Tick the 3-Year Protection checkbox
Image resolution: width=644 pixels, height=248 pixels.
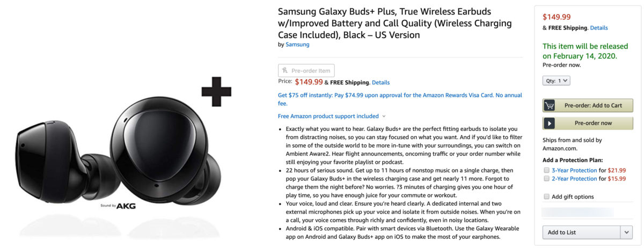(x=546, y=170)
